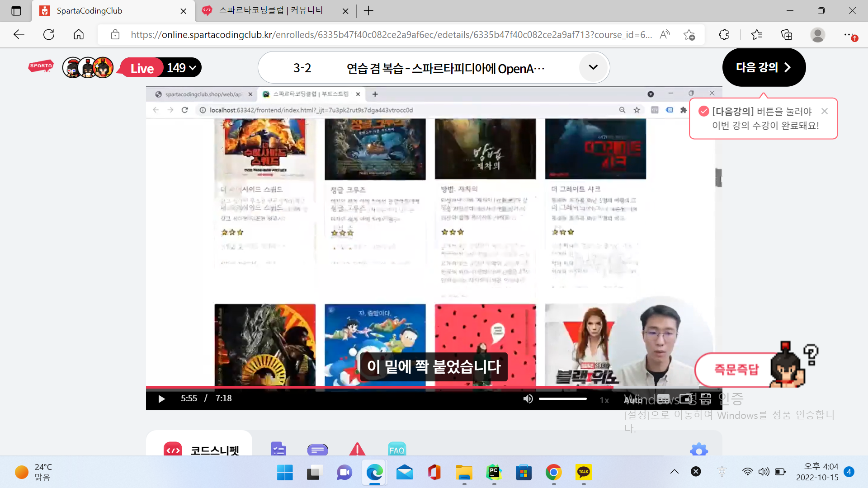Open the Edge profile avatar
868x488 pixels.
pos(817,34)
